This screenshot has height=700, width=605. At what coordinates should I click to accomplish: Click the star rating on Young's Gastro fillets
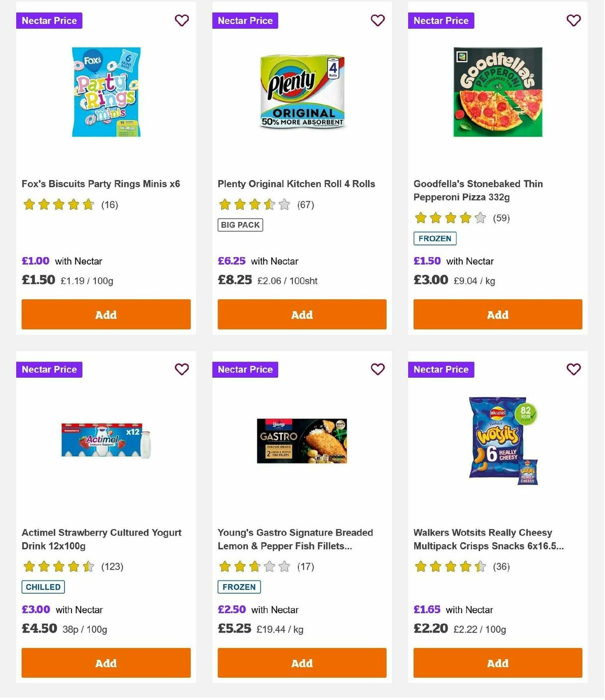coord(253,567)
